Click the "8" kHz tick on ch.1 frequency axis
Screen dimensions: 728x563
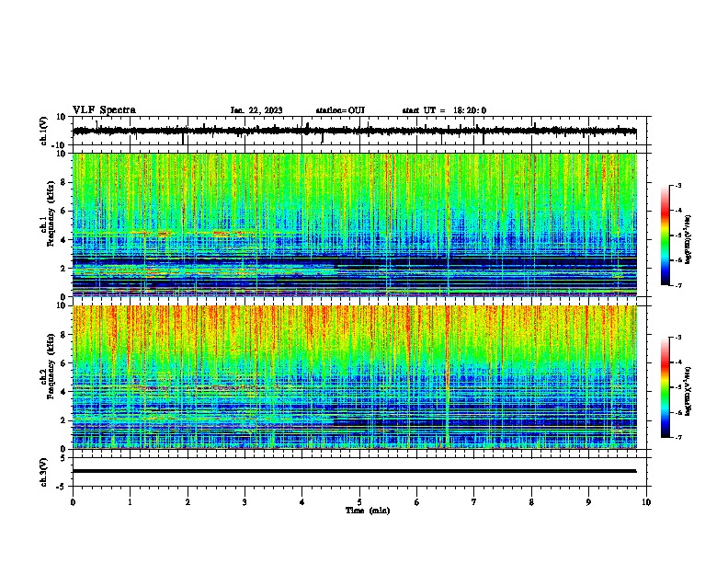pyautogui.click(x=64, y=182)
